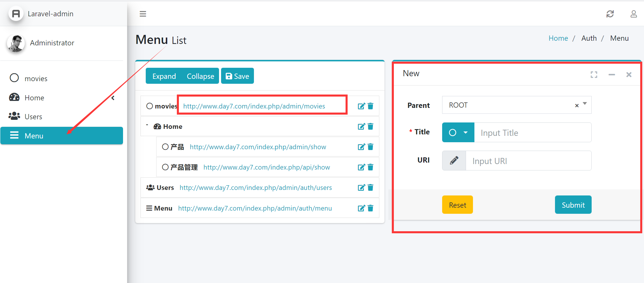This screenshot has width=644, height=283.
Task: Close the New panel with X icon
Action: 629,75
